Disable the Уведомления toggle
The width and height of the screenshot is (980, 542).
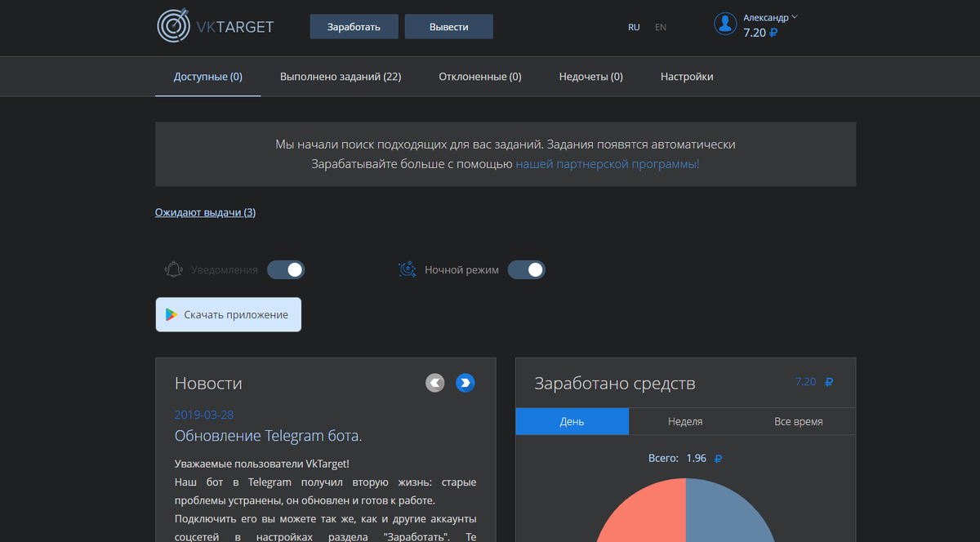click(286, 269)
